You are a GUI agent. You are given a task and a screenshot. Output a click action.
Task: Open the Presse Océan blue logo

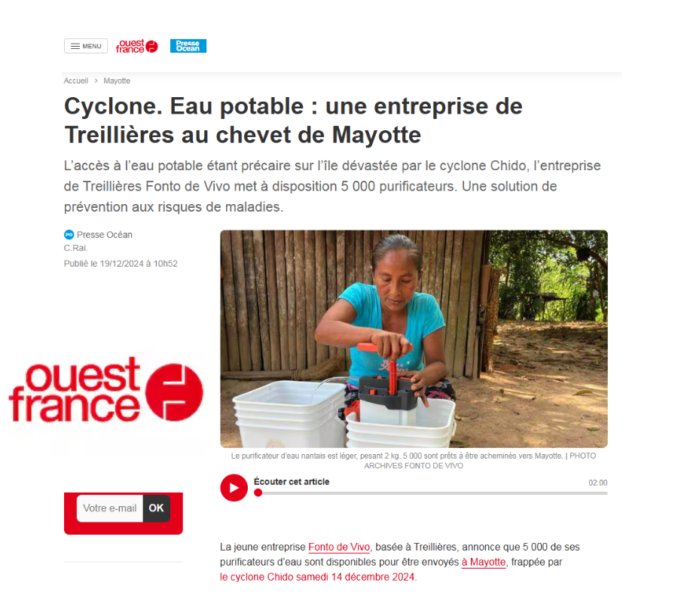click(x=188, y=46)
